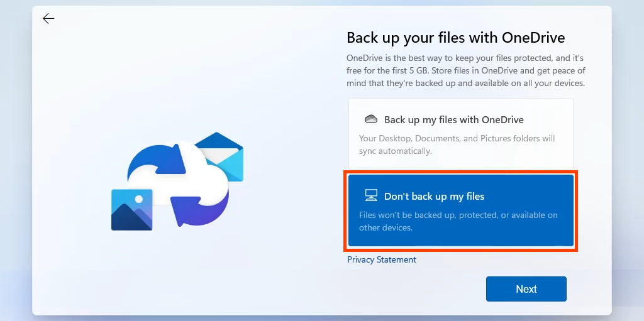Go back using the back arrow
644x321 pixels.
[x=48, y=19]
